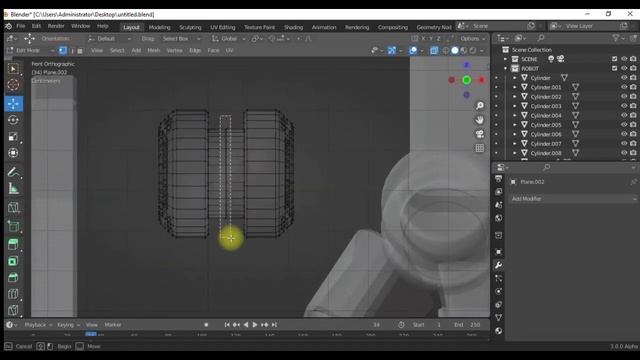
Task: Open the Default orientation dropdown
Action: (109, 39)
